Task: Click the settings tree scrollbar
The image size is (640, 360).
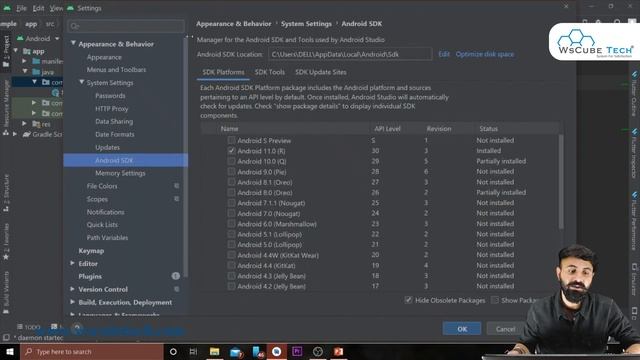Action: [x=186, y=157]
